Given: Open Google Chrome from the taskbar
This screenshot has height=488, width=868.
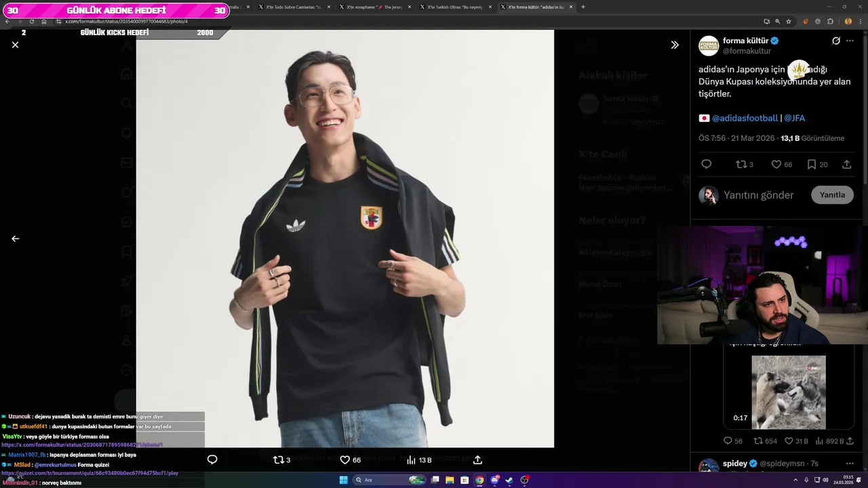Looking at the screenshot, I should point(479,480).
